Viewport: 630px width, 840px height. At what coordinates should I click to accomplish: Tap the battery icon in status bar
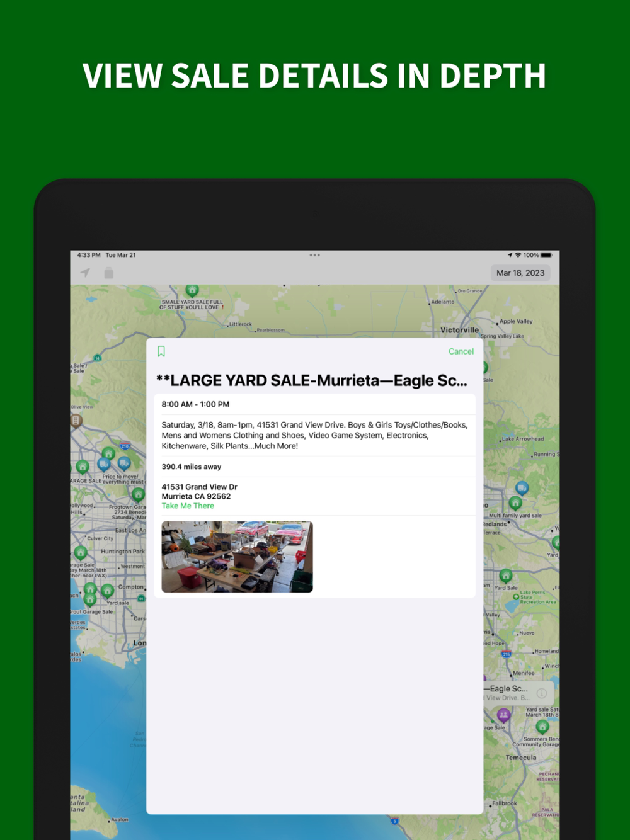[x=546, y=255]
